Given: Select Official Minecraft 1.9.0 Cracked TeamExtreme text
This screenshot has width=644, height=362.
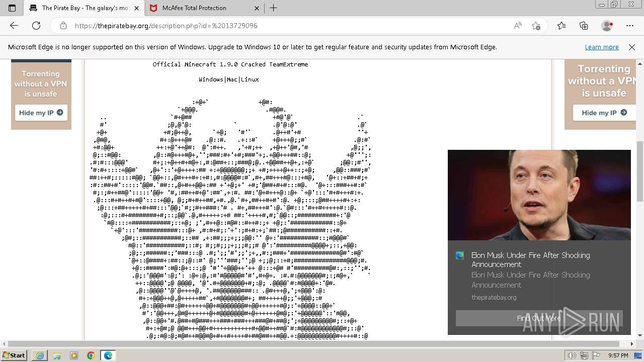Looking at the screenshot, I should [230, 64].
